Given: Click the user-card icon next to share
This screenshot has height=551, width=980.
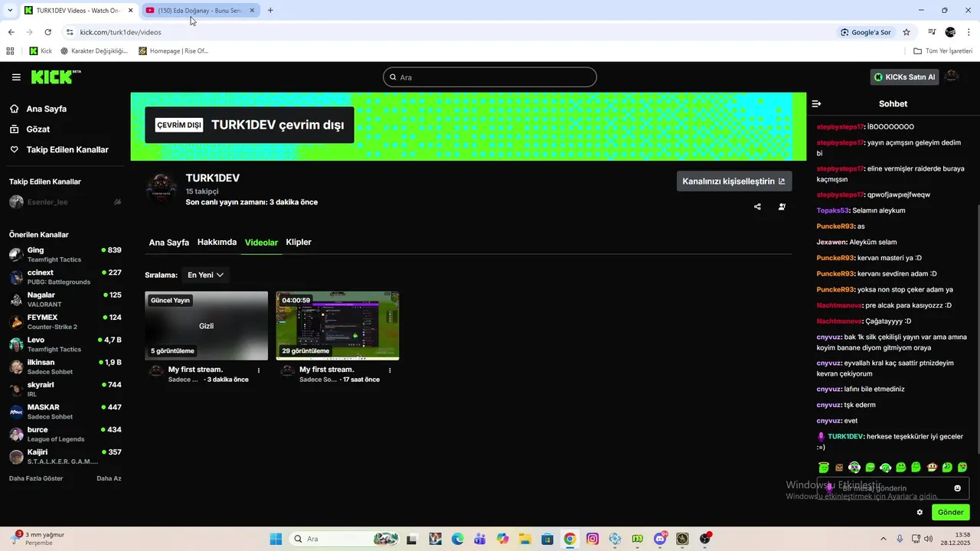Looking at the screenshot, I should pyautogui.click(x=782, y=207).
